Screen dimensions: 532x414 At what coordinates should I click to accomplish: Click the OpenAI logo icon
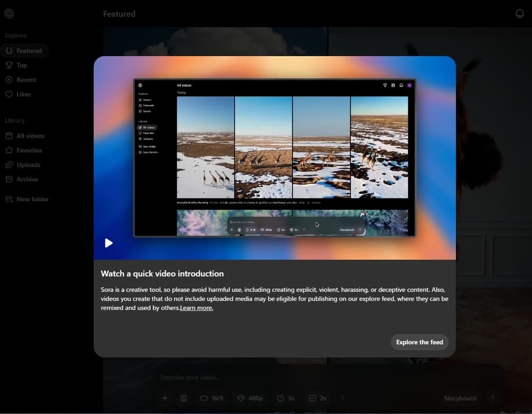click(x=9, y=14)
